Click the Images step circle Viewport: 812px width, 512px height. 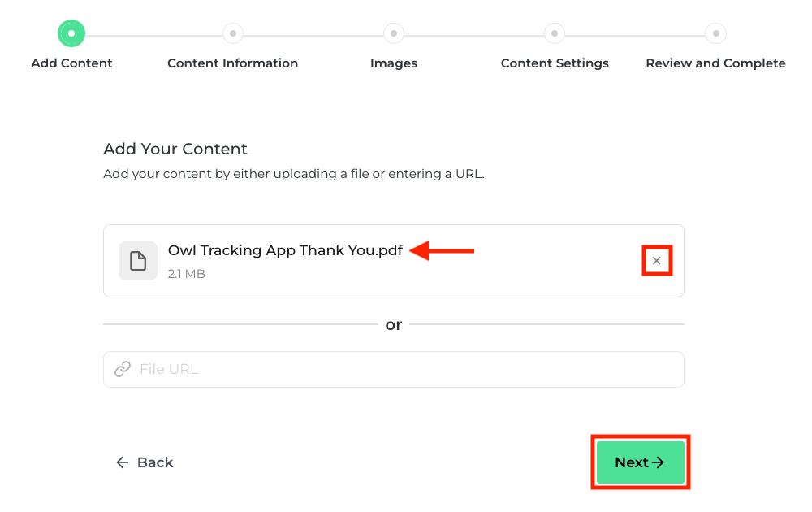point(394,33)
